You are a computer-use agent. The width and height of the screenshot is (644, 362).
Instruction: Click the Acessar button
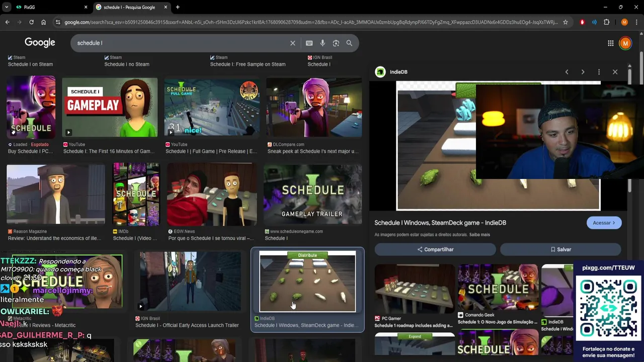(x=604, y=223)
